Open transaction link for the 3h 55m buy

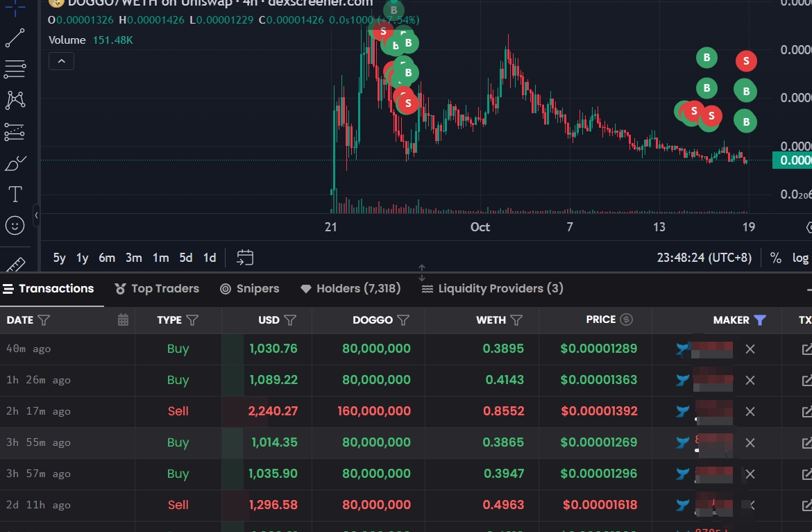coord(806,442)
